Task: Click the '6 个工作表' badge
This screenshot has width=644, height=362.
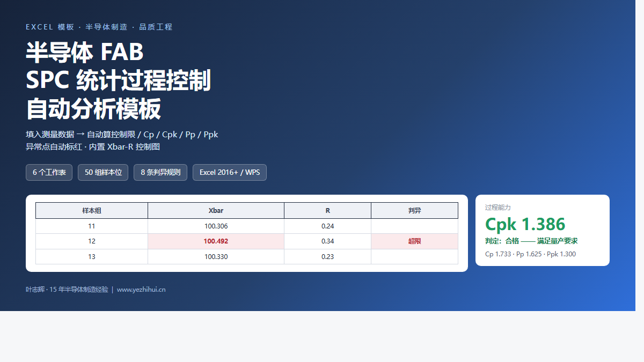Action: tap(49, 173)
